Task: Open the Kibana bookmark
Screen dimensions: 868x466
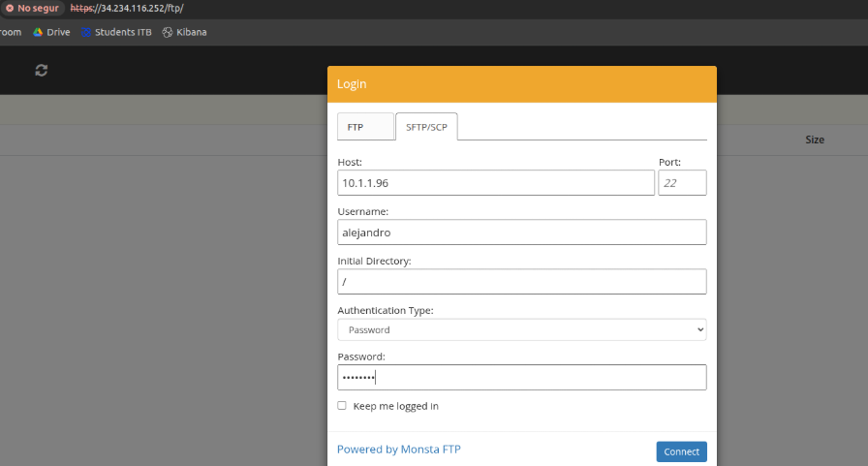Action: (184, 32)
